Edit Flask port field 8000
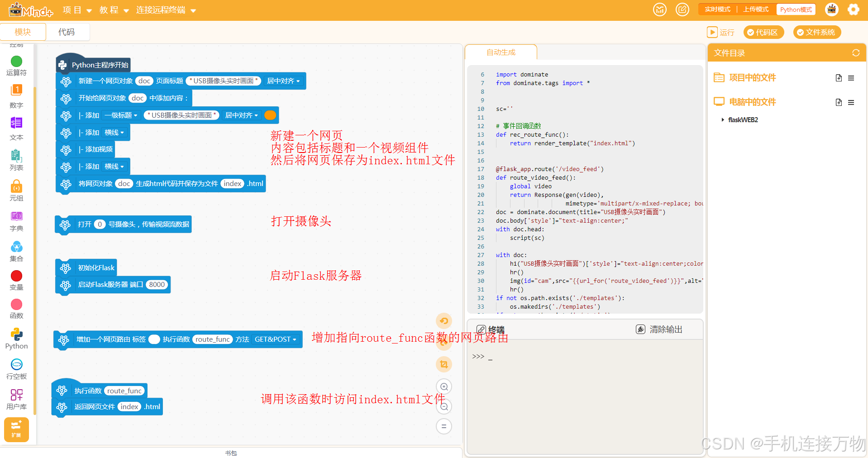Screen dimensions: 868x458 pos(157,285)
